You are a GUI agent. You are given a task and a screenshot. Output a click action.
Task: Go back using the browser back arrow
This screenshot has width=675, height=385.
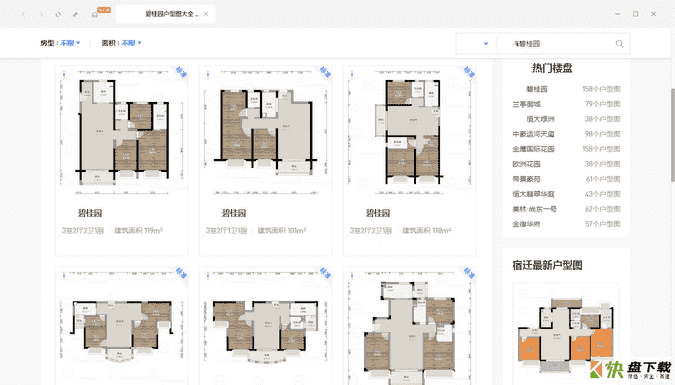click(24, 14)
